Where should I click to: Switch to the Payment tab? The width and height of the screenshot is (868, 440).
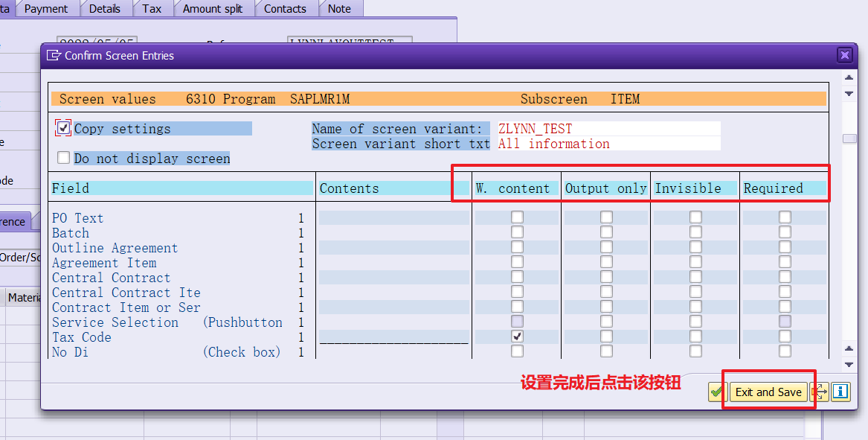(48, 8)
